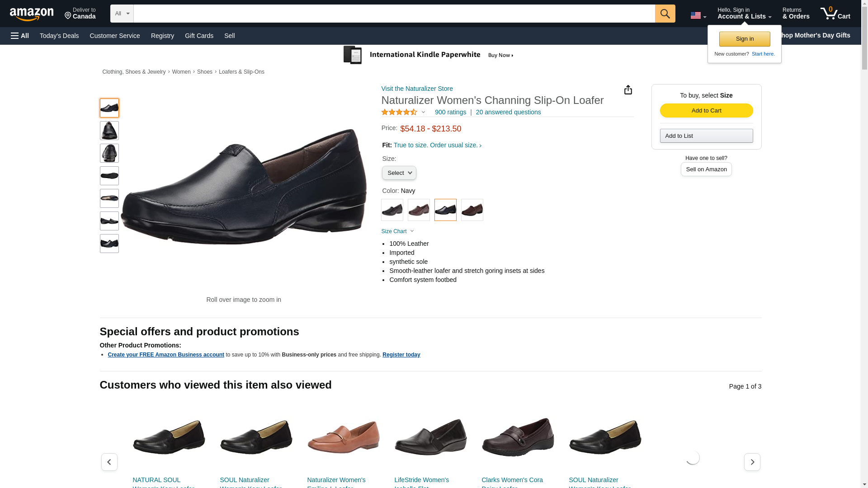Click the star rating icons
The image size is (868, 488).
point(399,112)
